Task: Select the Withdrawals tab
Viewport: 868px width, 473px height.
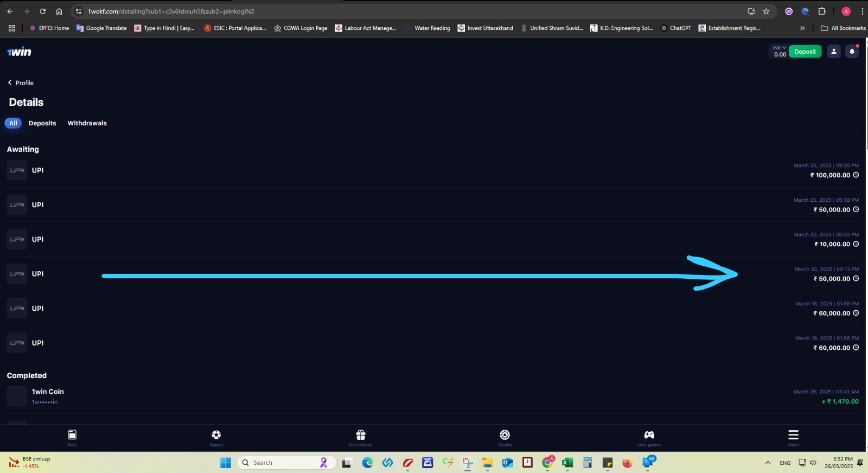Action: coord(87,123)
